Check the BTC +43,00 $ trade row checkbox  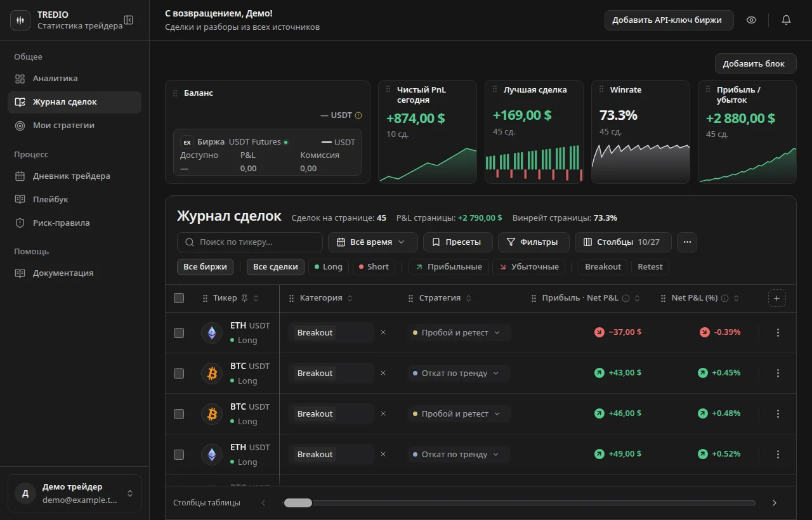point(179,373)
